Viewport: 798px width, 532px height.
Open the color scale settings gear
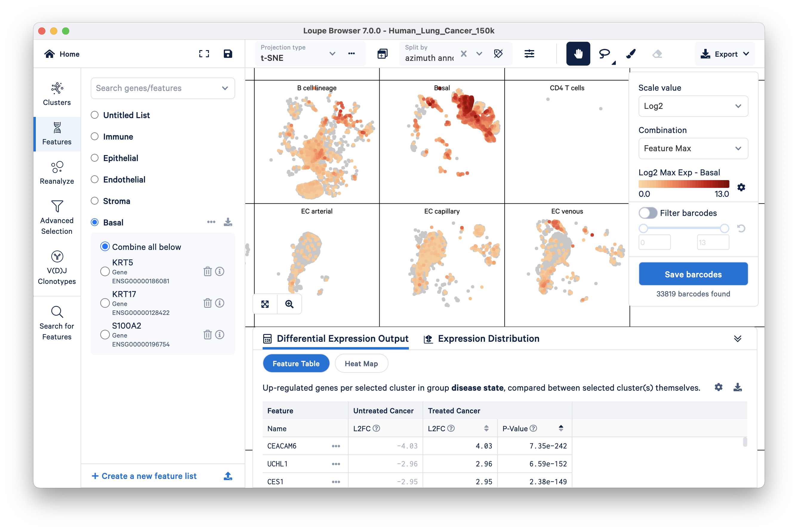[741, 187]
